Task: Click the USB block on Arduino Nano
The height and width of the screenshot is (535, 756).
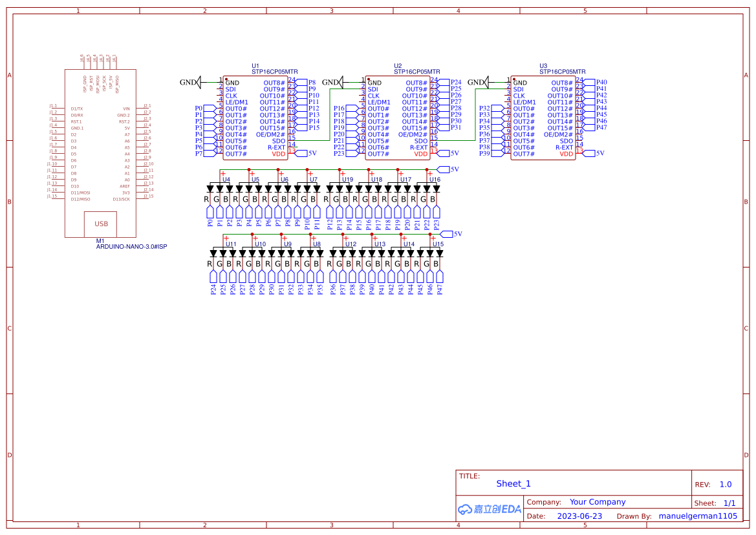Action: tap(102, 224)
